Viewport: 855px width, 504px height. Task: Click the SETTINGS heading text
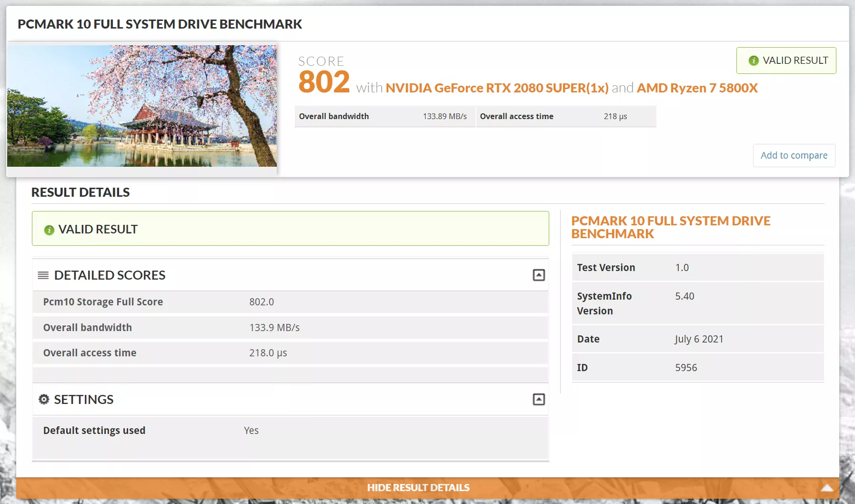tap(83, 400)
